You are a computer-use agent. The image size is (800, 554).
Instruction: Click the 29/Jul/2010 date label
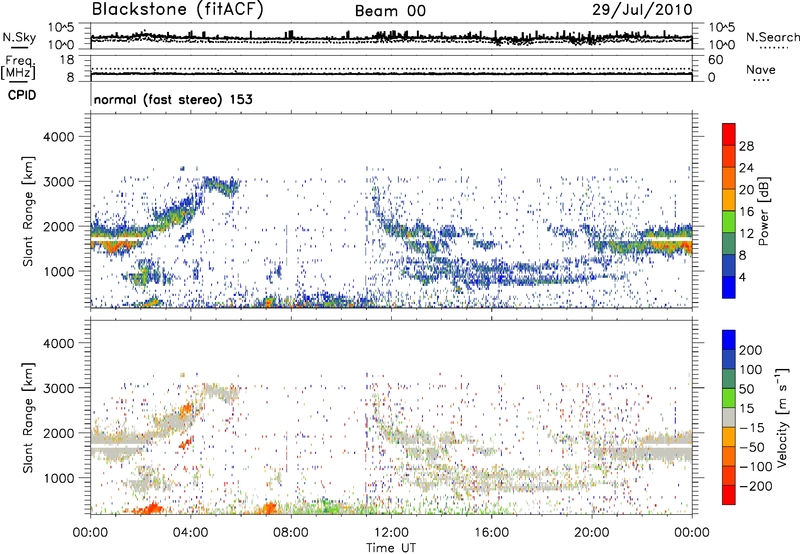[x=642, y=10]
